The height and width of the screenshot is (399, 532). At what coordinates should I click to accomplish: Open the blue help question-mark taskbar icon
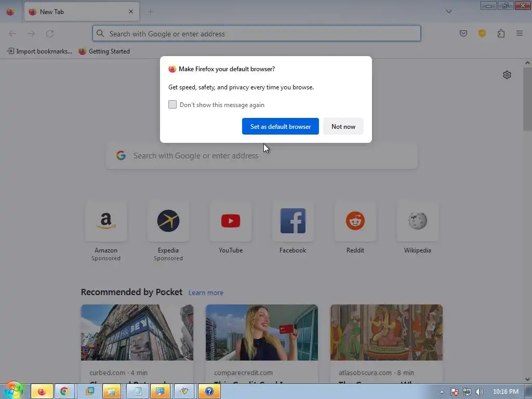point(209,392)
